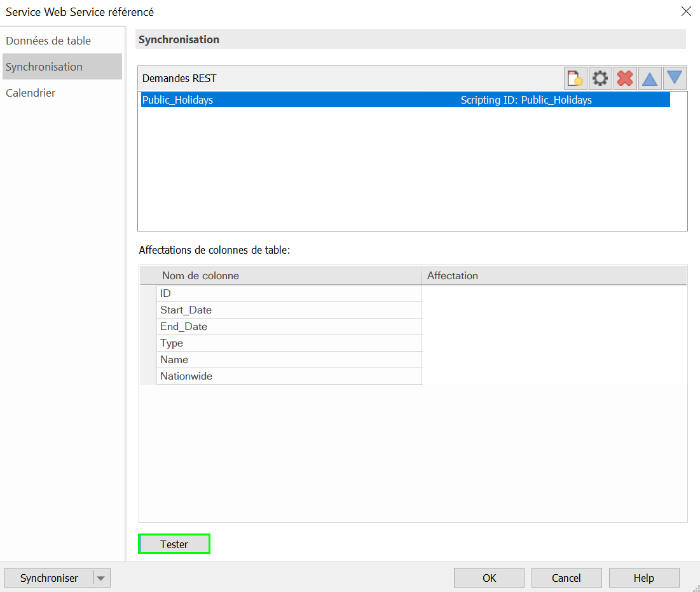Select the Public_Holidays REST request
Image resolution: width=700 pixels, height=592 pixels.
(406, 100)
